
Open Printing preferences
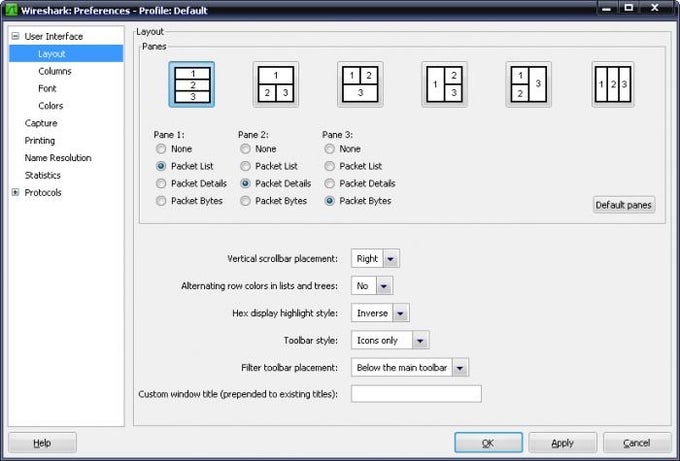tap(40, 141)
